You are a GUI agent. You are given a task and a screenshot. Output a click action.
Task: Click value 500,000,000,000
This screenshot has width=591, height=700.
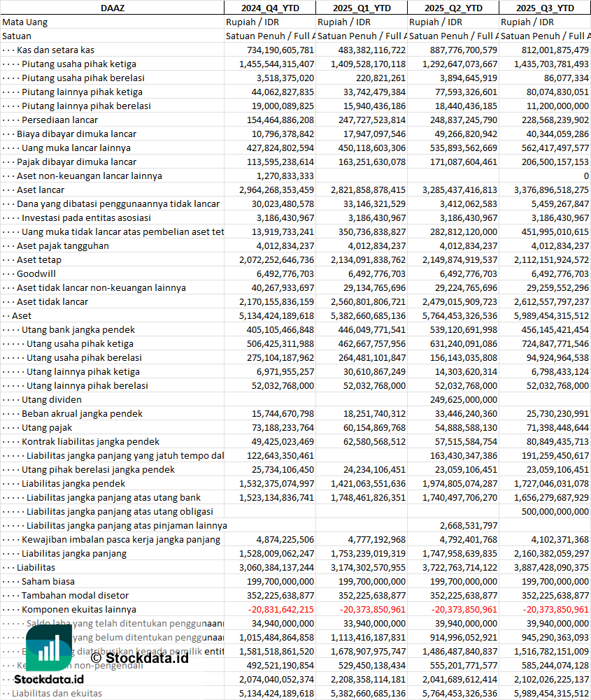[555, 512]
